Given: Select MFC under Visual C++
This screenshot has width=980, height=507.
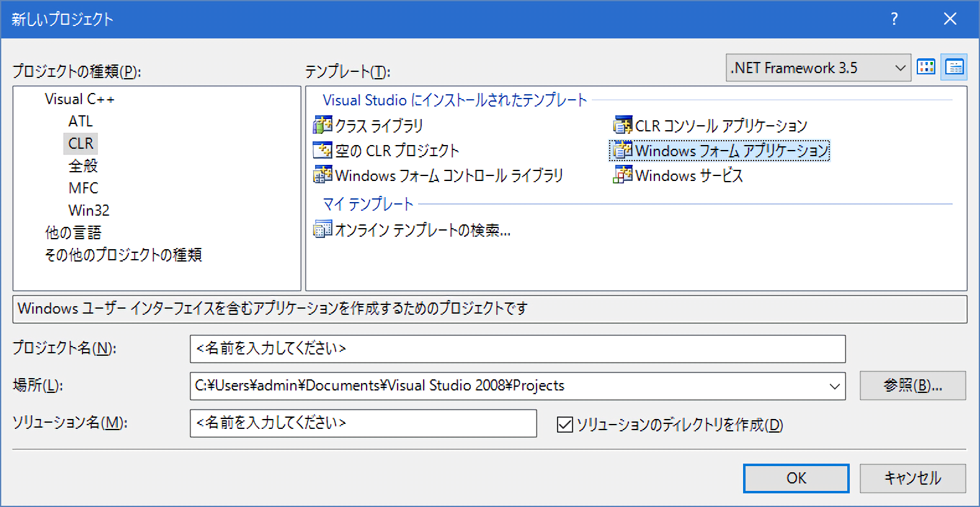Looking at the screenshot, I should [x=83, y=188].
